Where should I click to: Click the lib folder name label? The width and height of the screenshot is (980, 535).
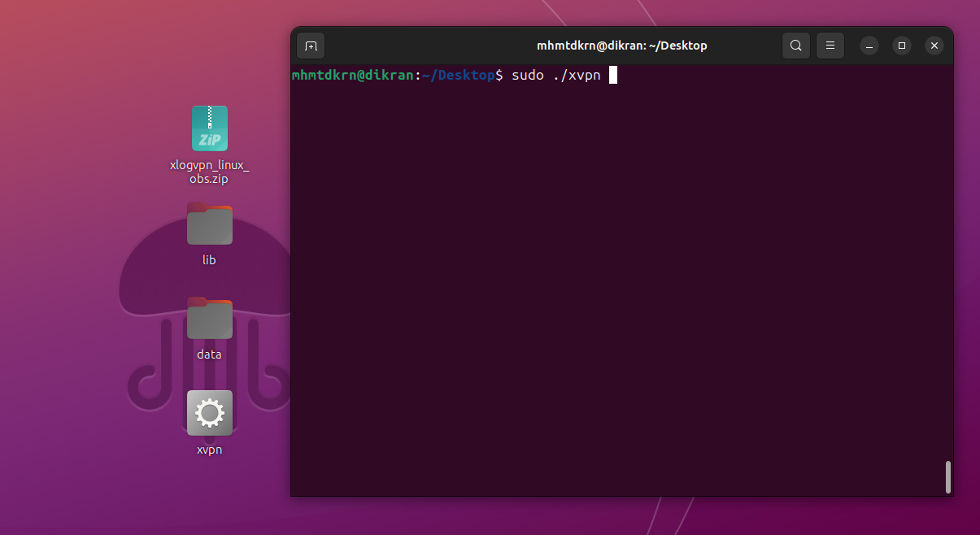click(x=209, y=260)
